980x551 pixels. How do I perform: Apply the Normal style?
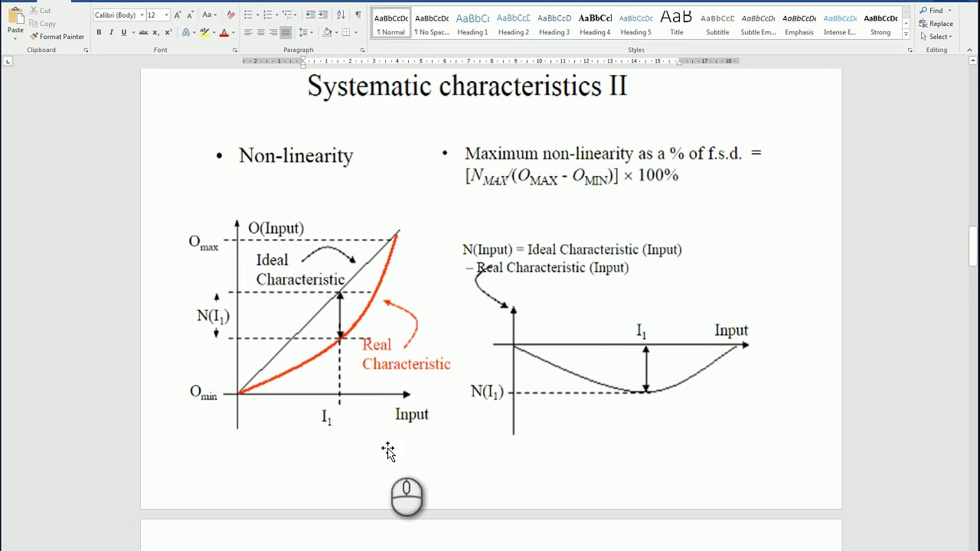tap(391, 24)
